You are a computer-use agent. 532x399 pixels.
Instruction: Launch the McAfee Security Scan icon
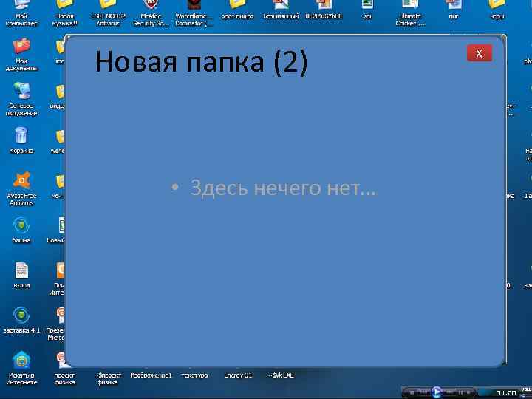click(151, 13)
